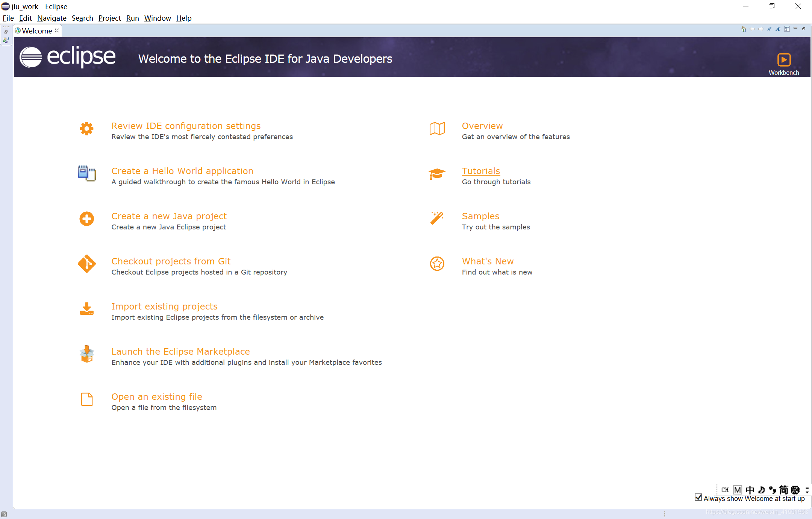Open Import existing projects link
The image size is (812, 519).
click(165, 306)
